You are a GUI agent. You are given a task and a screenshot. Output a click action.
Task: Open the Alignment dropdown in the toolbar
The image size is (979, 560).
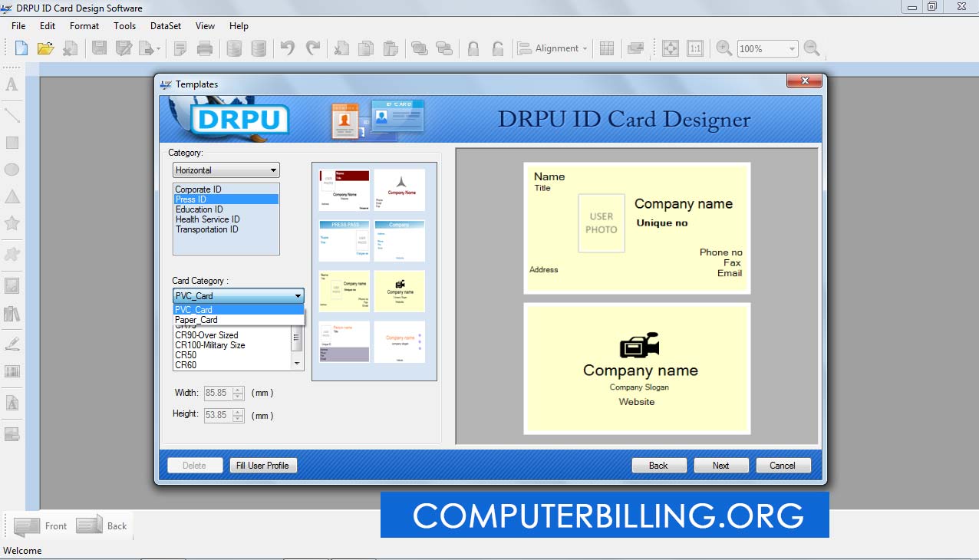coord(553,48)
